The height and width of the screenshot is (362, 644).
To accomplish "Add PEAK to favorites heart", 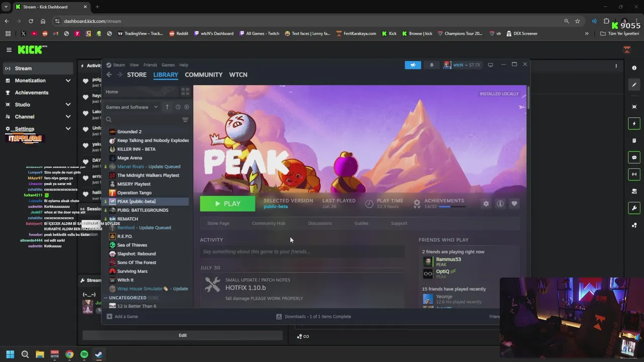I will pyautogui.click(x=514, y=204).
